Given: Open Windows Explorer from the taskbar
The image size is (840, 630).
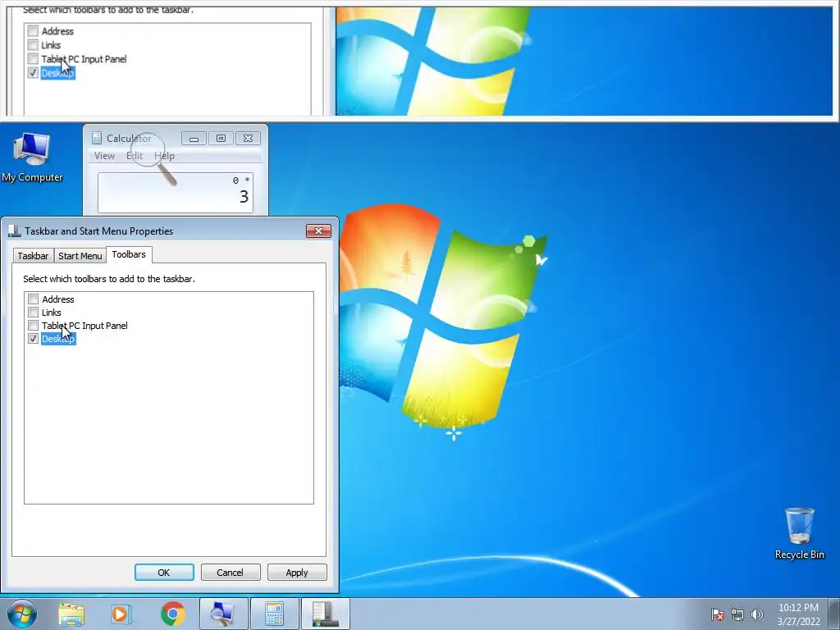Looking at the screenshot, I should point(71,614).
